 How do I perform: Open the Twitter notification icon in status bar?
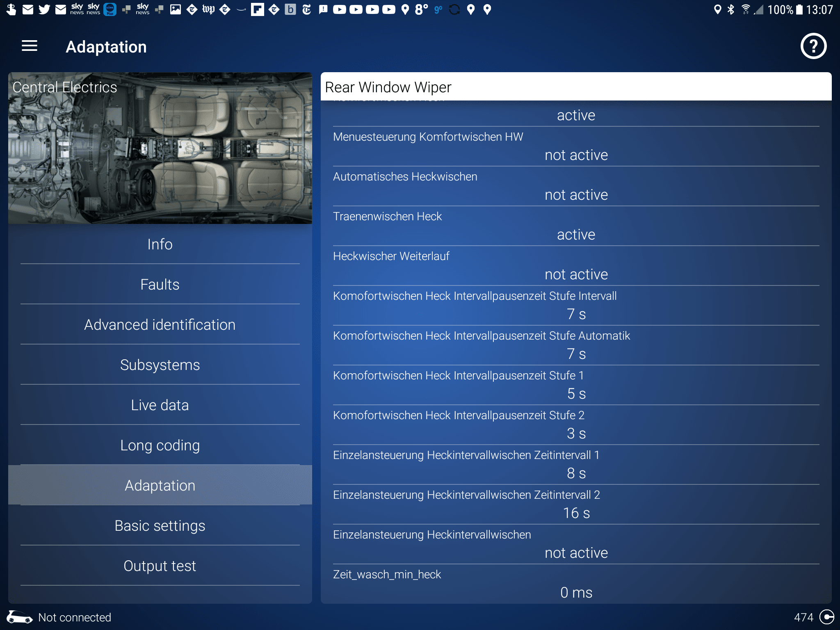click(x=44, y=9)
